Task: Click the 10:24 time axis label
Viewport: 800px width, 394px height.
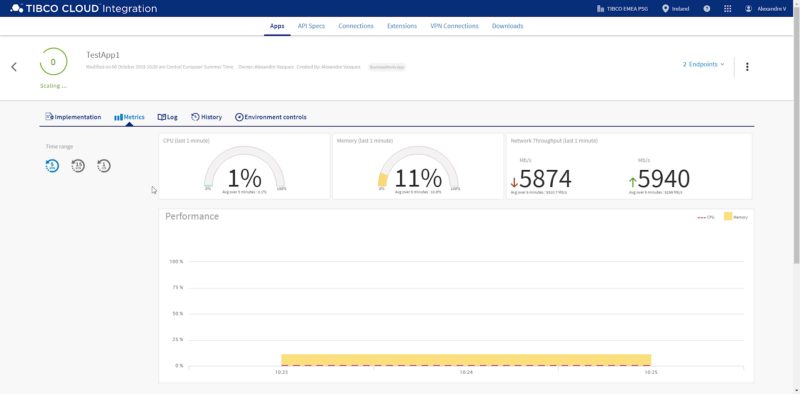Action: (466, 373)
